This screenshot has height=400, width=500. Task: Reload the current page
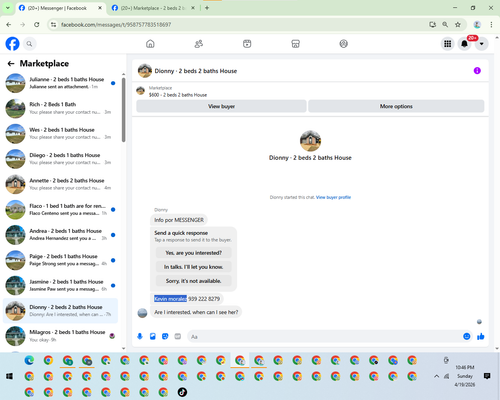pos(37,25)
